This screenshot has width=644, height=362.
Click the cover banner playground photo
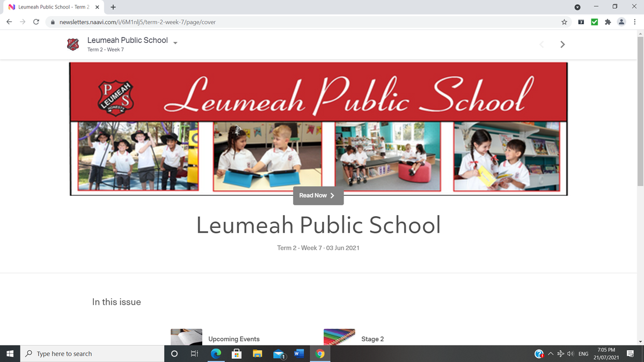(138, 156)
